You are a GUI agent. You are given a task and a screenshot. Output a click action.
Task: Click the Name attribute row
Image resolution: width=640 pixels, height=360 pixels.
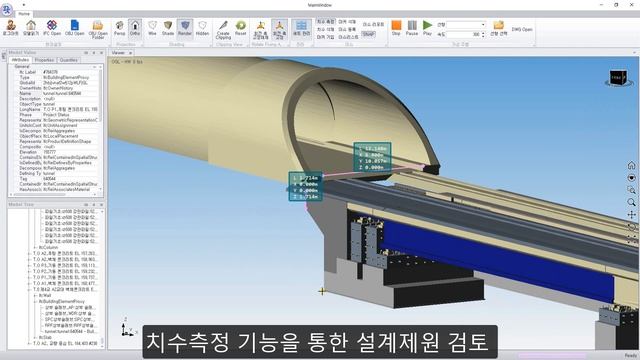pos(56,93)
